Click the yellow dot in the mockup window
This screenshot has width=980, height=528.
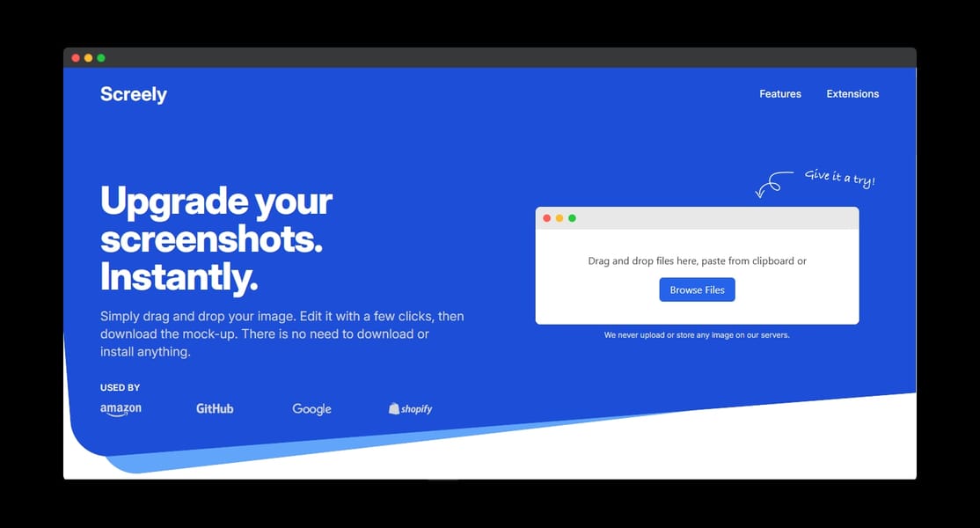[559, 218]
